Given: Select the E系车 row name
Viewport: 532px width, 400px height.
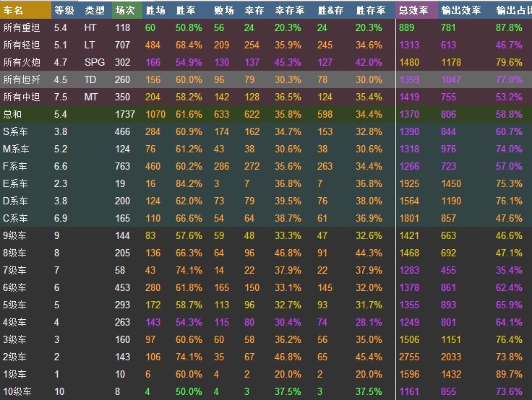Looking at the screenshot, I should (x=17, y=183).
